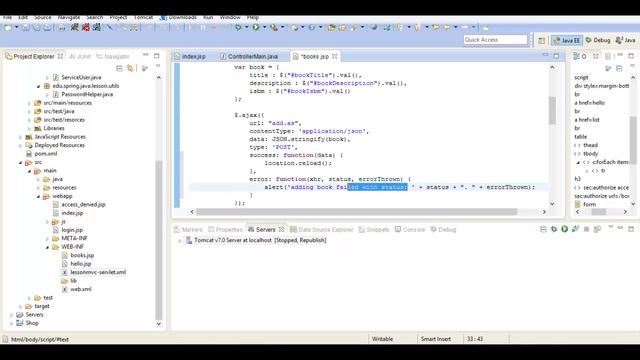Start the server with Servers view green icon
640x360 pixels.
[x=564, y=229]
